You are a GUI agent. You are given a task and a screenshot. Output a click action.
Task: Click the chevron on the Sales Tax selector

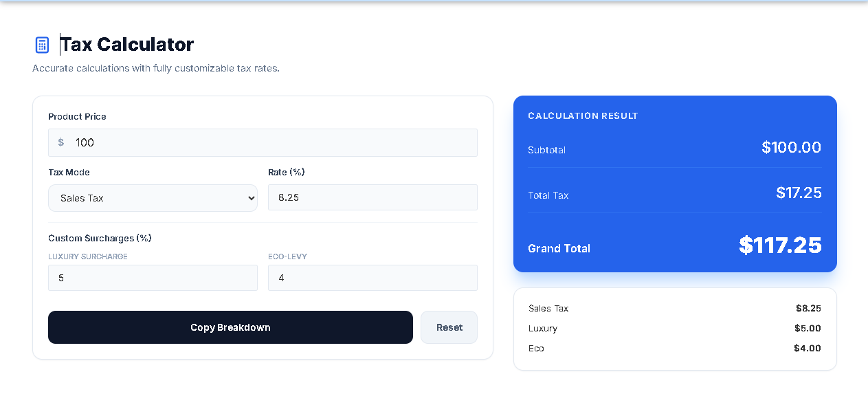pos(252,197)
